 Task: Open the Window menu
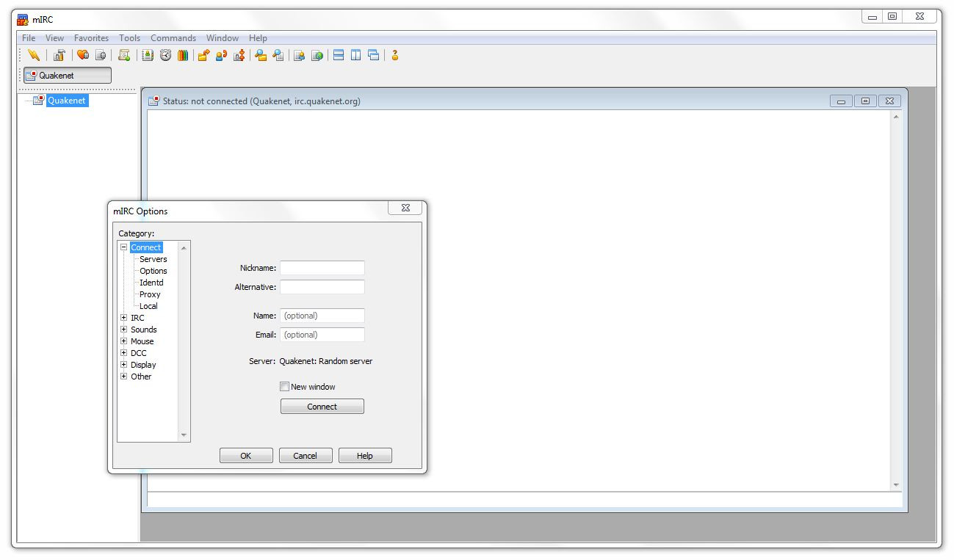(x=222, y=38)
